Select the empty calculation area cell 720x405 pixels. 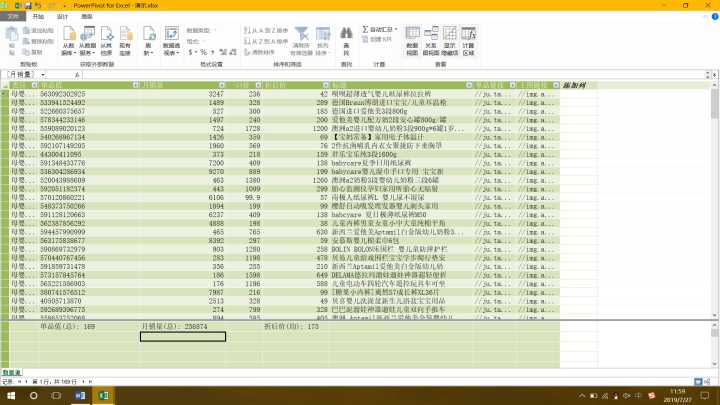[x=182, y=337]
